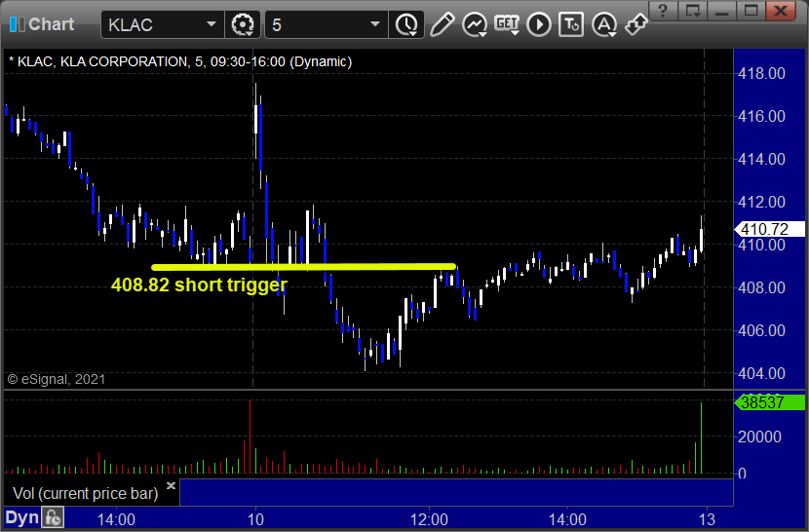Viewport: 809px width, 532px height.
Task: Click the tall green volume bar at right
Action: pyautogui.click(x=701, y=437)
